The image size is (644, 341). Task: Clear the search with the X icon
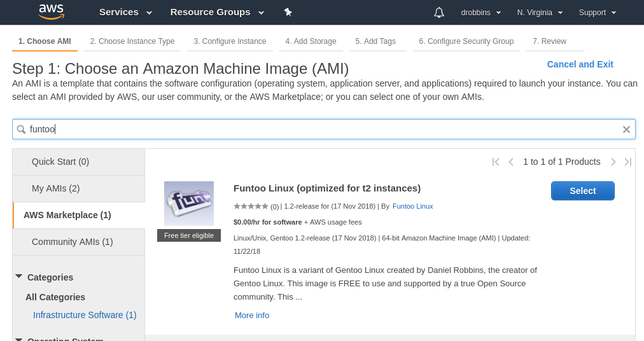[x=626, y=129]
